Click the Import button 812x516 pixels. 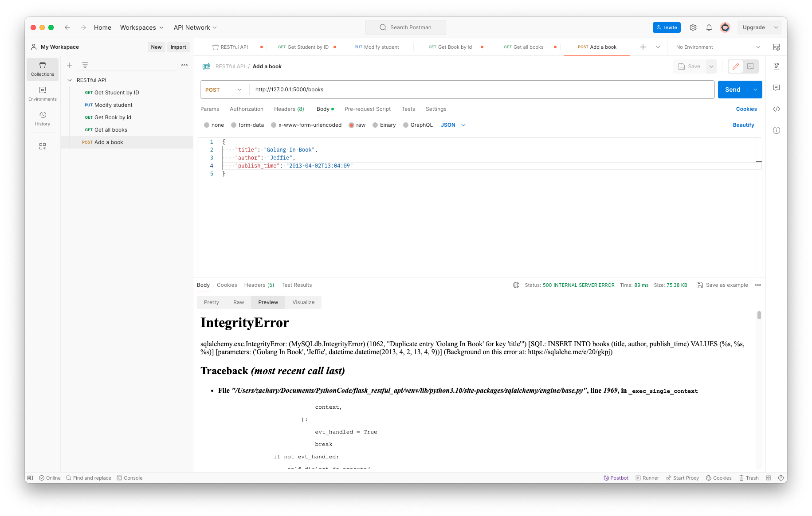[178, 47]
